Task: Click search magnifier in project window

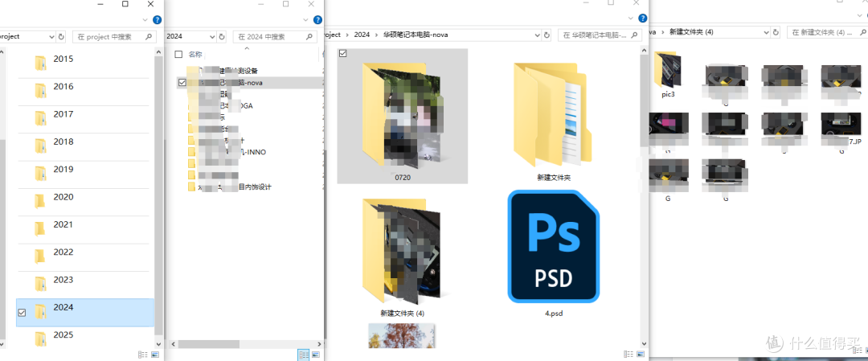Action: (x=149, y=36)
